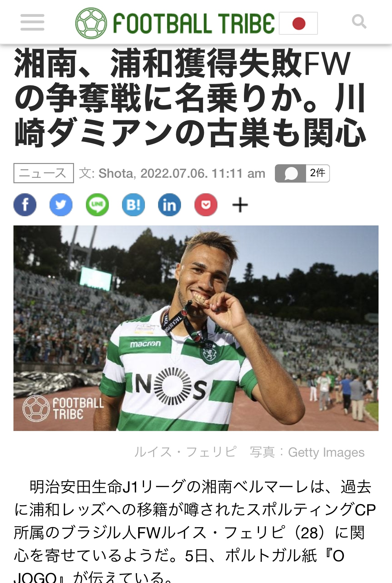
Task: Share article on Facebook
Action: (25, 205)
